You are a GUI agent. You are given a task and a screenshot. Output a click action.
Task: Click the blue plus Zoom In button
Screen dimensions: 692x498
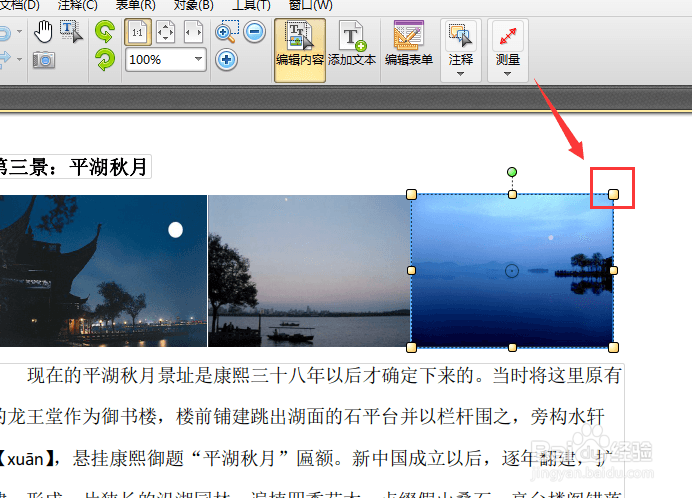point(226,60)
